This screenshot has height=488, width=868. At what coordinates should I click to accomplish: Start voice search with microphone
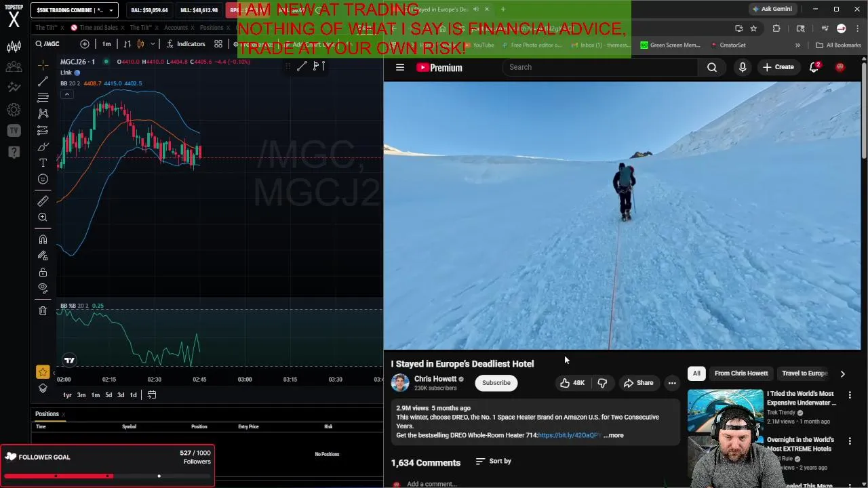[743, 67]
